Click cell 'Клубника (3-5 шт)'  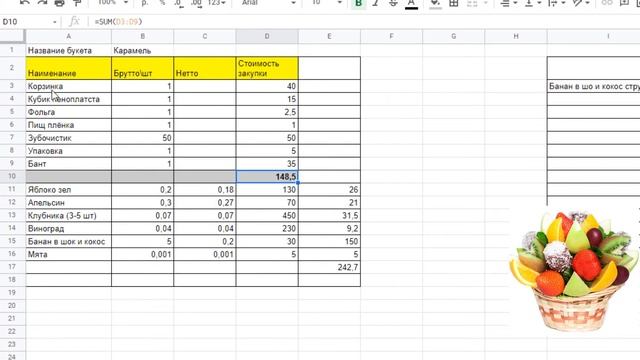coord(69,216)
